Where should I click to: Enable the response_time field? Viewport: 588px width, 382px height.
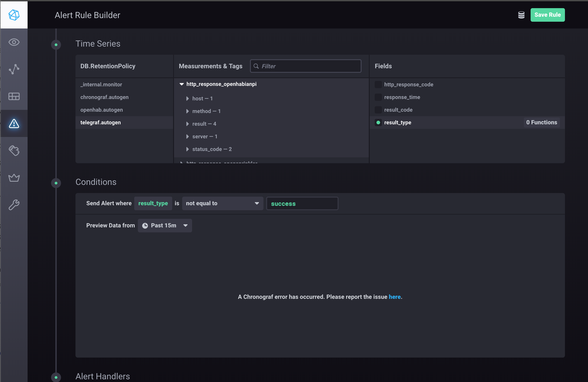pyautogui.click(x=378, y=97)
